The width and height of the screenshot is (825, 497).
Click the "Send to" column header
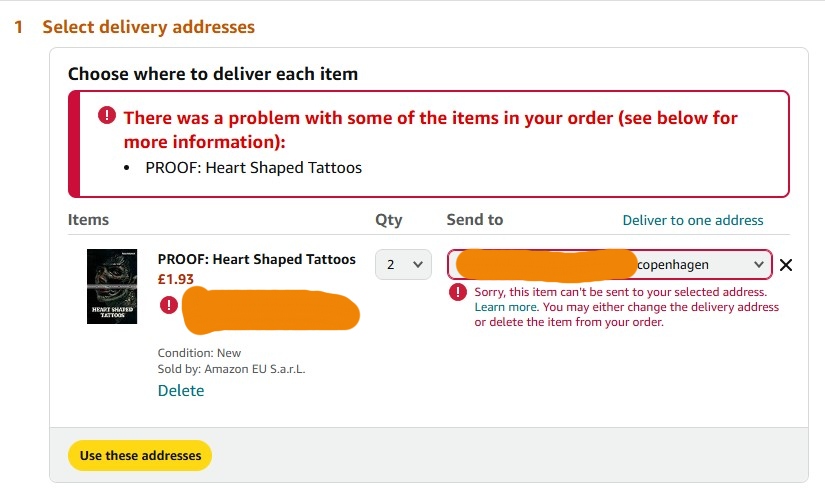pyautogui.click(x=475, y=219)
